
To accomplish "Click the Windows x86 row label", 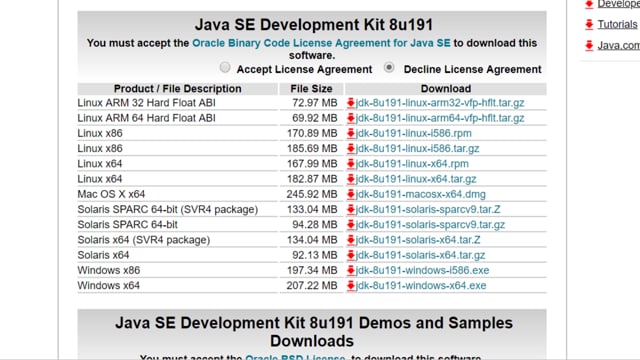I will (x=109, y=270).
